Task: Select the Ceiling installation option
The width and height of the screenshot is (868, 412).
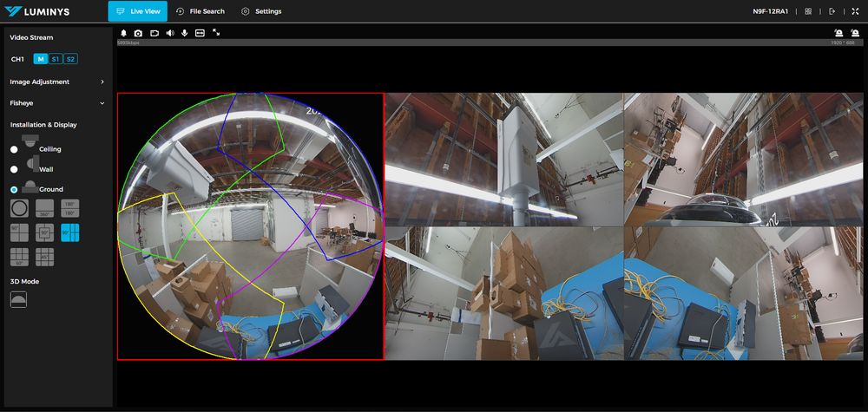Action: [x=14, y=149]
